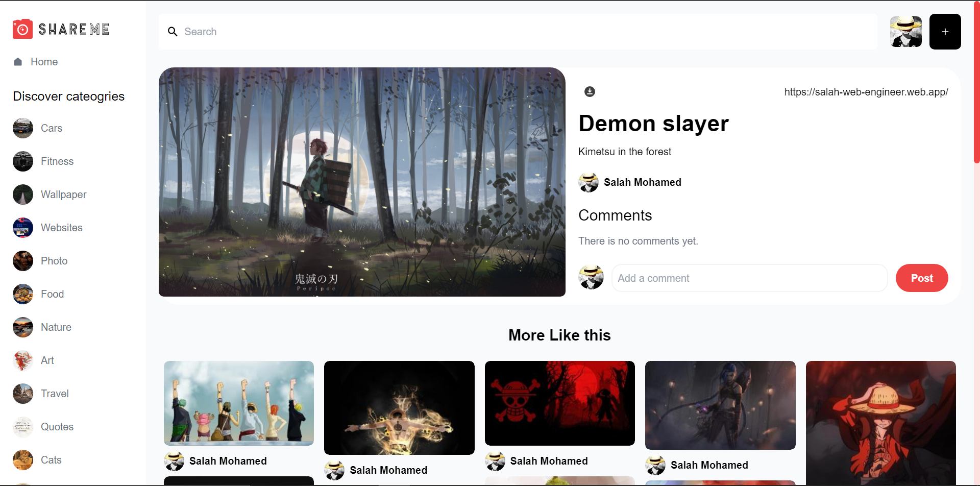Screen dimensions: 980x486
Task: Open the Jinx dark lantern pin
Action: coord(720,405)
